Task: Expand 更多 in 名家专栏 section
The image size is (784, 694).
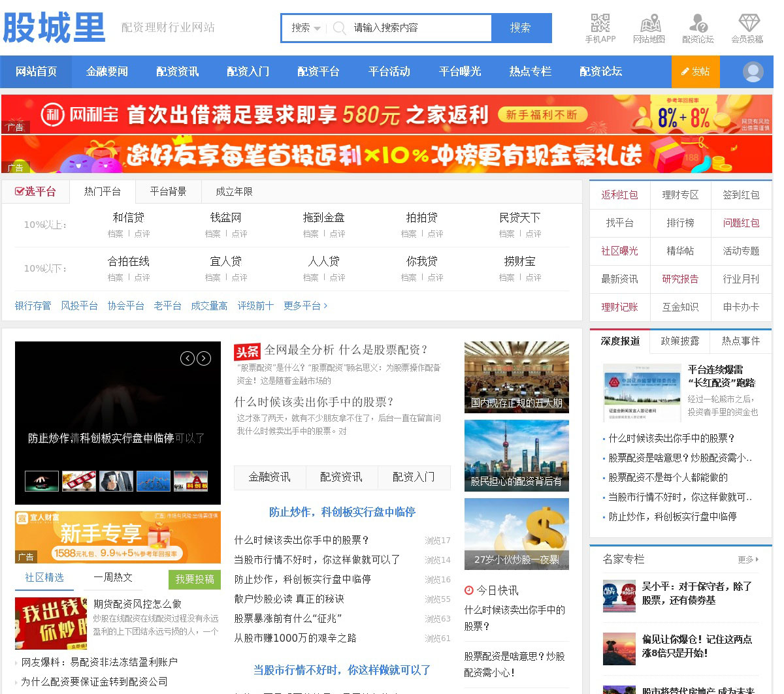Action: [x=748, y=560]
